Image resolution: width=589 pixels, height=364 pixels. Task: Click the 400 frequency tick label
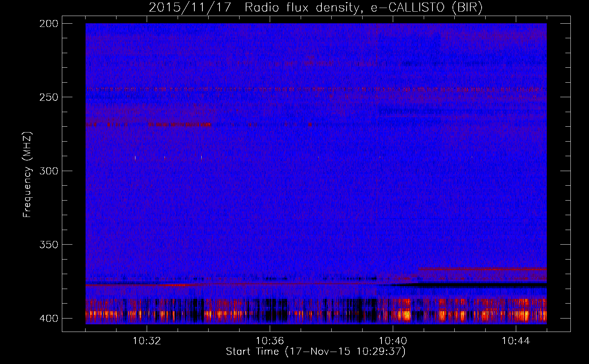[x=49, y=318]
